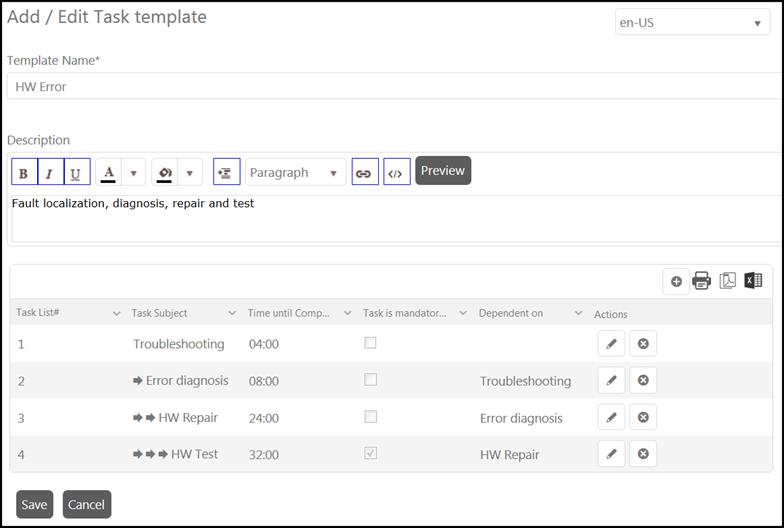Click the Save button
Viewport: 784px width, 528px height.
(x=34, y=504)
